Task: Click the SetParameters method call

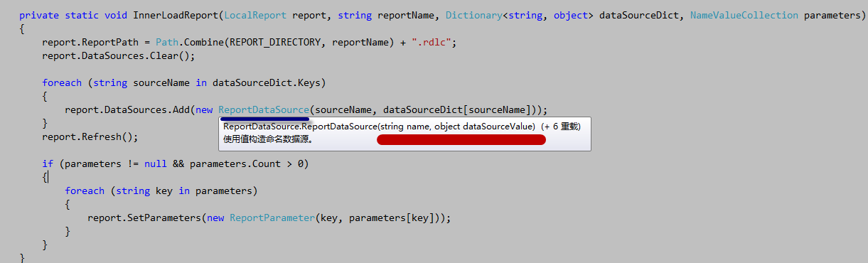Action: pyautogui.click(x=164, y=218)
